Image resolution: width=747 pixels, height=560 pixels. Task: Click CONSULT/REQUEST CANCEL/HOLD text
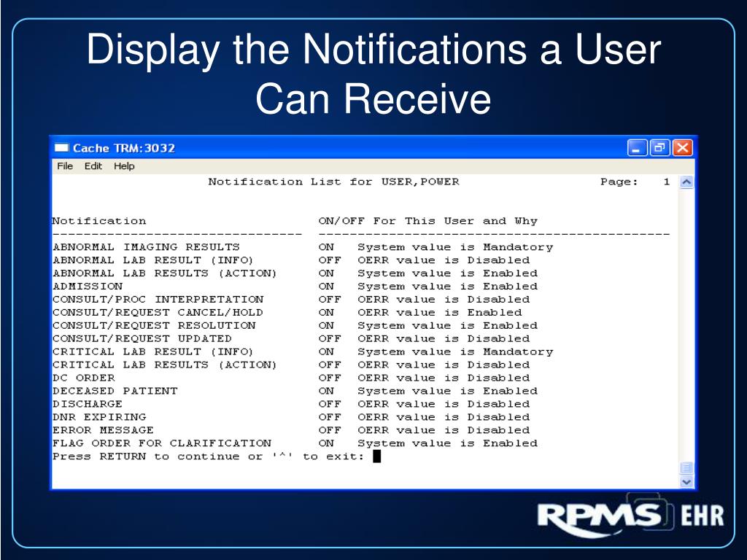coord(158,312)
